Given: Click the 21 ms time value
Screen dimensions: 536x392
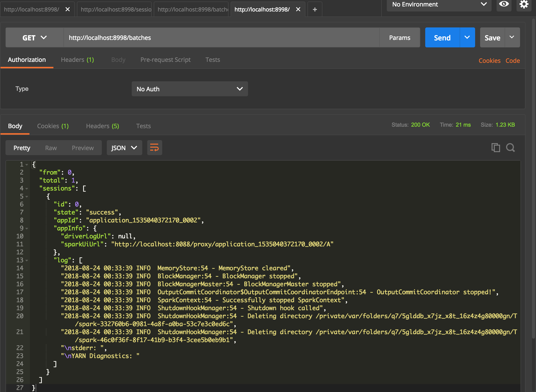Looking at the screenshot, I should 463,125.
